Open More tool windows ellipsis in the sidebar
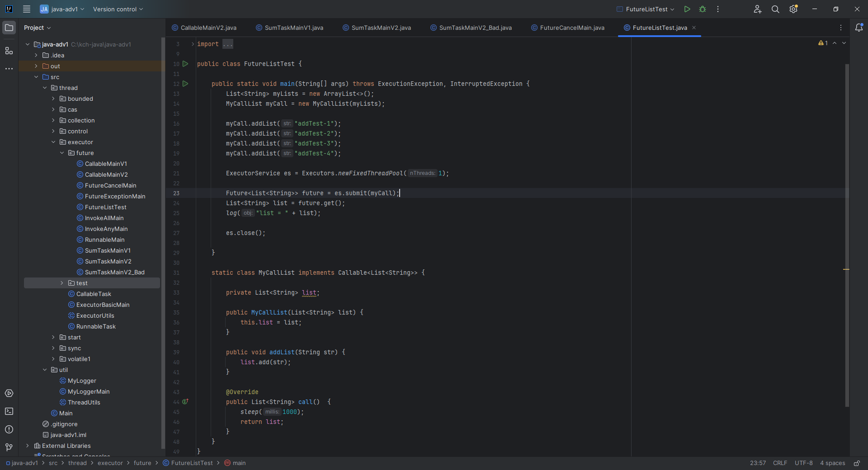The image size is (868, 470). click(9, 69)
